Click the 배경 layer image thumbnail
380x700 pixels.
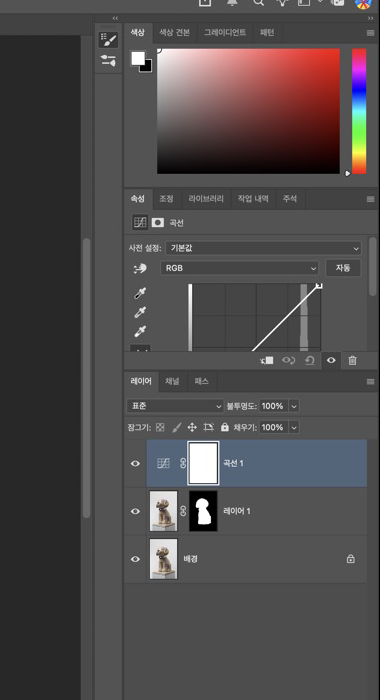pos(163,559)
